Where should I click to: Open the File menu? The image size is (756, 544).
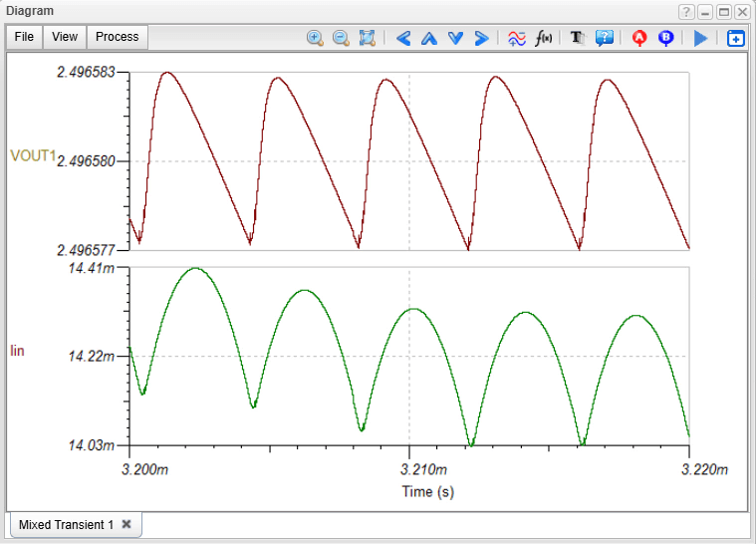pos(25,37)
